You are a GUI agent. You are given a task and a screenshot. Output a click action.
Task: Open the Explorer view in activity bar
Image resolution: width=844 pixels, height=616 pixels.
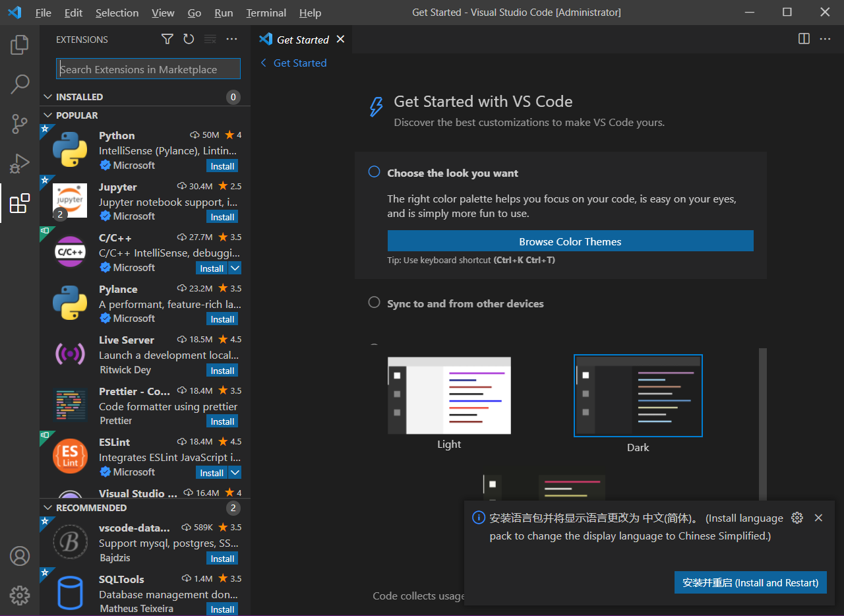tap(20, 45)
